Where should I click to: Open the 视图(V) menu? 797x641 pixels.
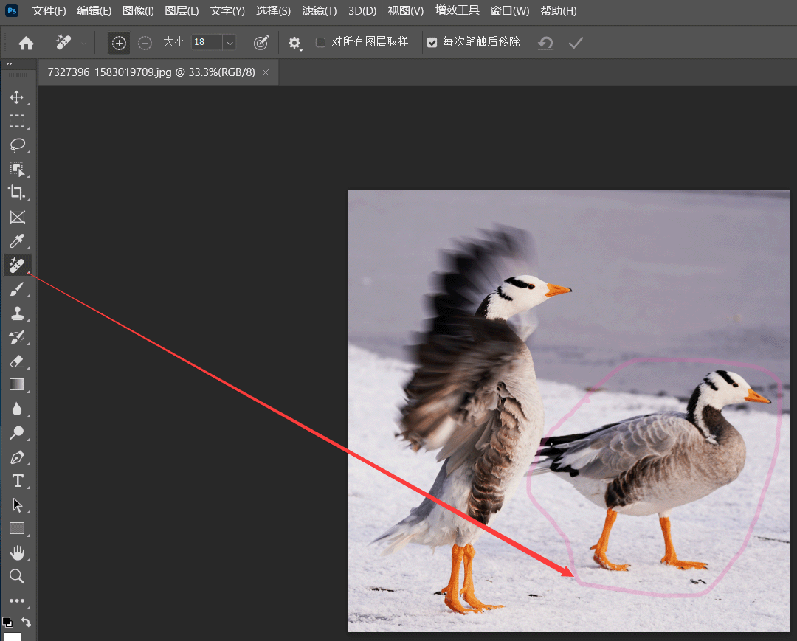click(406, 11)
